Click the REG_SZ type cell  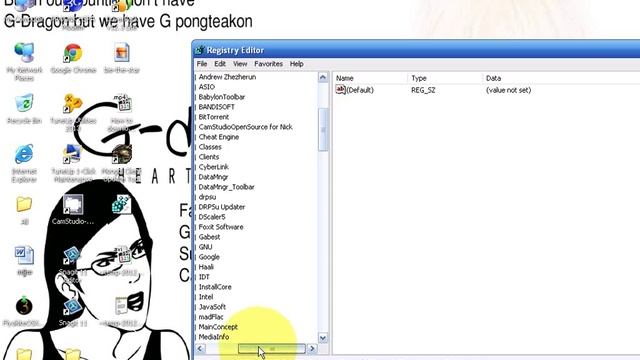(x=423, y=90)
